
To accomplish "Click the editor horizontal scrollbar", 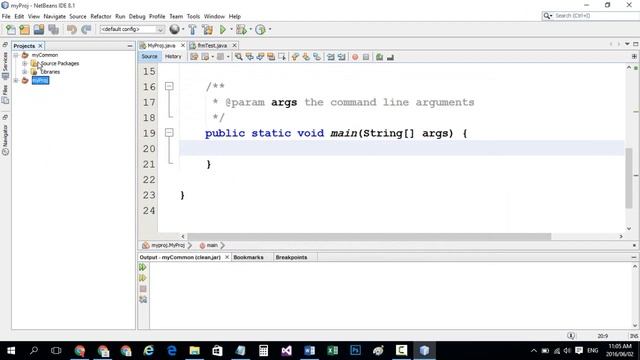I will (x=369, y=236).
